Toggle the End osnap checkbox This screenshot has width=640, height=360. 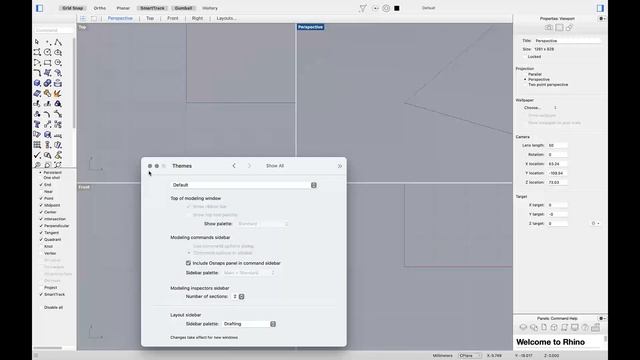click(x=41, y=184)
